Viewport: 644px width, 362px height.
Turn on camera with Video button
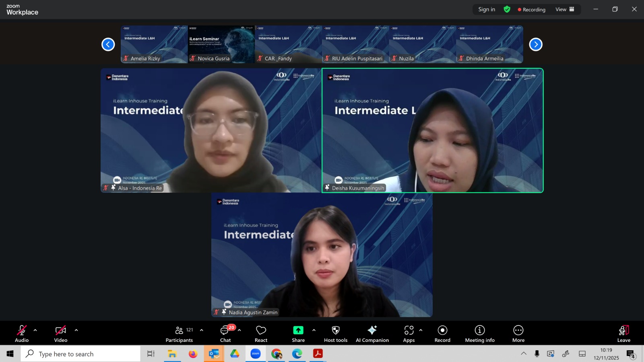point(61,333)
